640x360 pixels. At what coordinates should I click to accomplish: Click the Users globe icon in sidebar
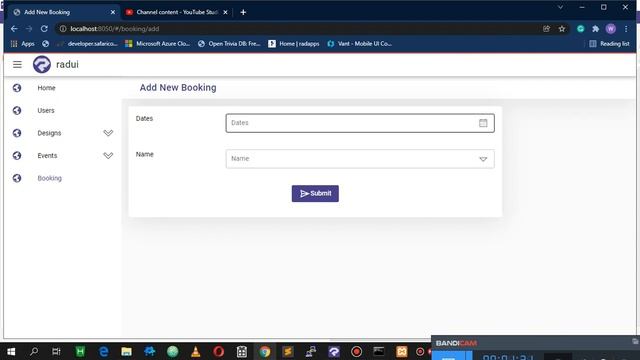(17, 110)
